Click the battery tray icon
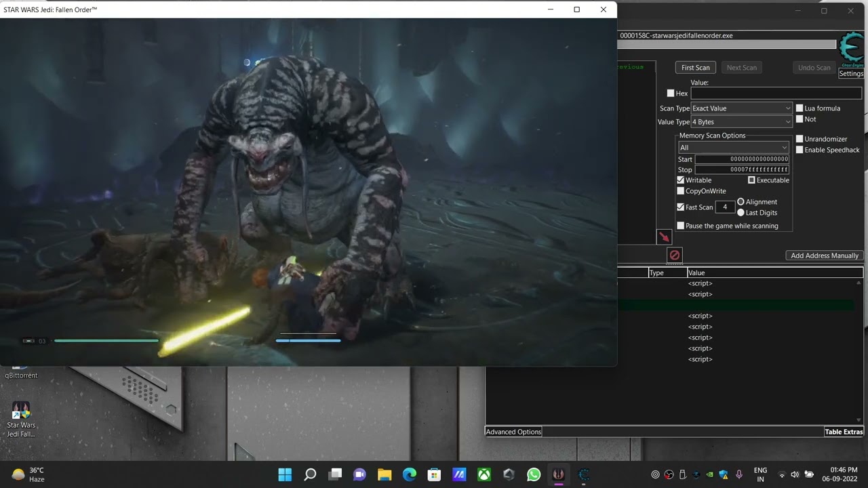The width and height of the screenshot is (868, 488). (809, 474)
